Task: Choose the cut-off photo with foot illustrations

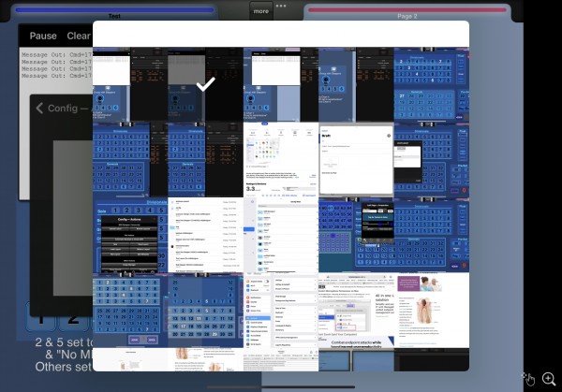Action: [205, 359]
